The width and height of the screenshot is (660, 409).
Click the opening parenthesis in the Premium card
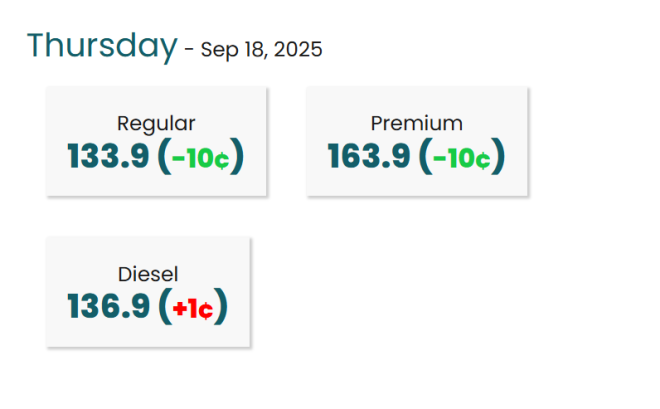(425, 157)
